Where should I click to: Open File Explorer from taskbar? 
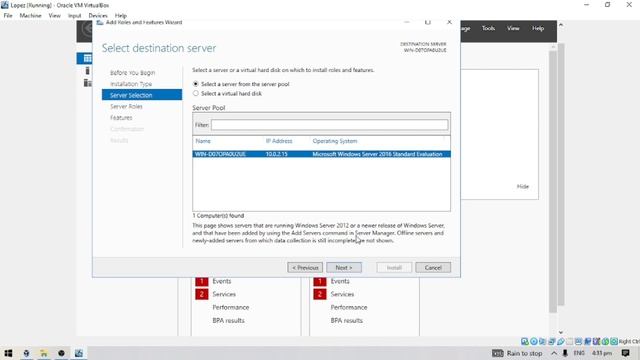44,353
